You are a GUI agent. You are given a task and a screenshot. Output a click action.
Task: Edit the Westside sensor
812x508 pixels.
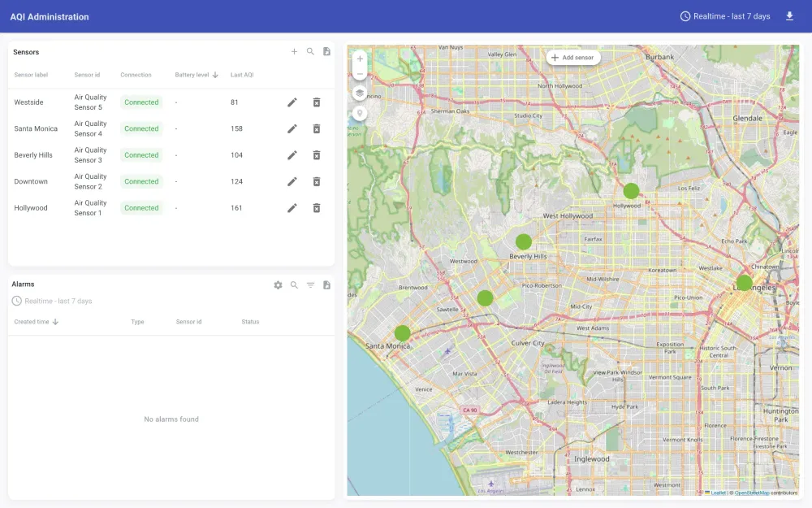[x=292, y=102]
